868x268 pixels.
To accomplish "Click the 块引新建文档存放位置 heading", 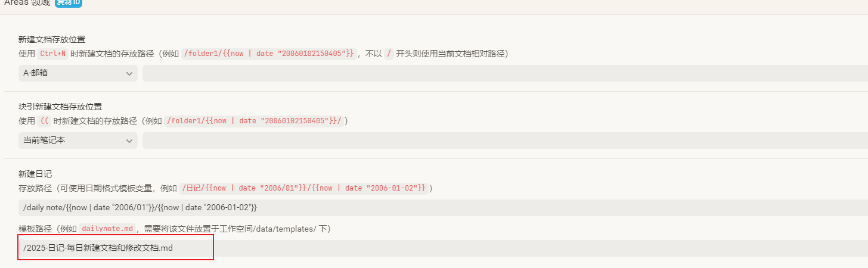I will [x=60, y=107].
